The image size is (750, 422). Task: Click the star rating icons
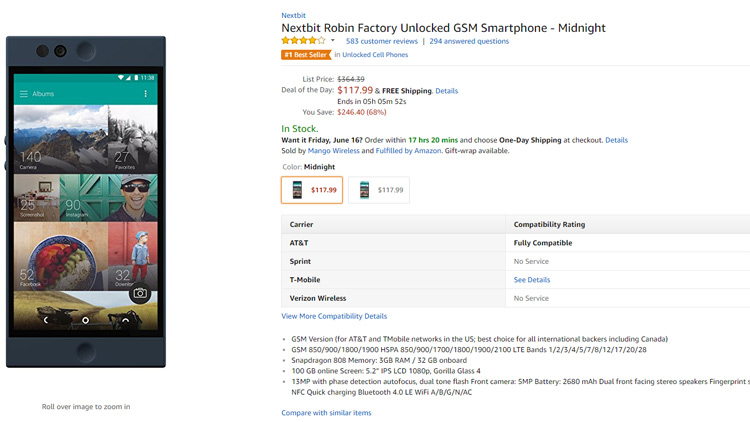coord(303,41)
